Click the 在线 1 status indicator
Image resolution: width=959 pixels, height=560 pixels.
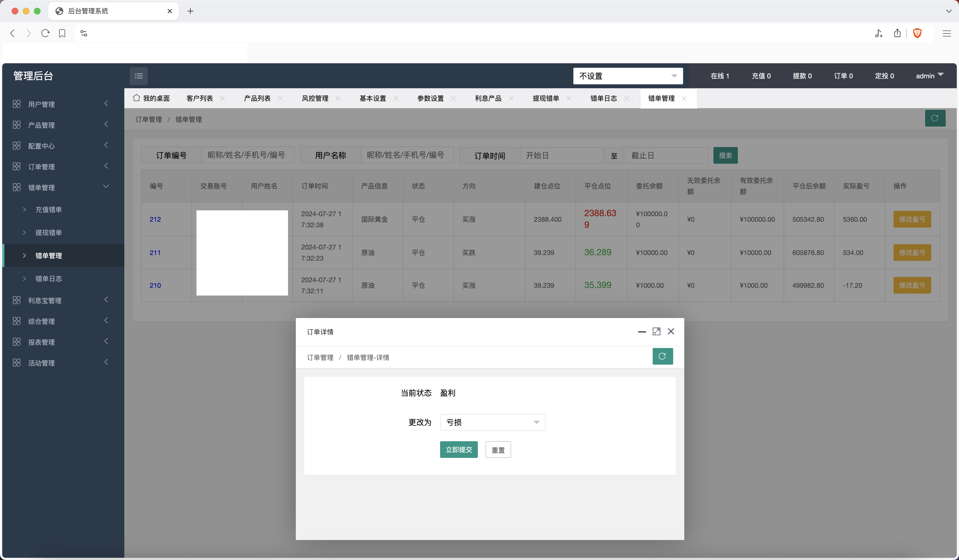(720, 76)
